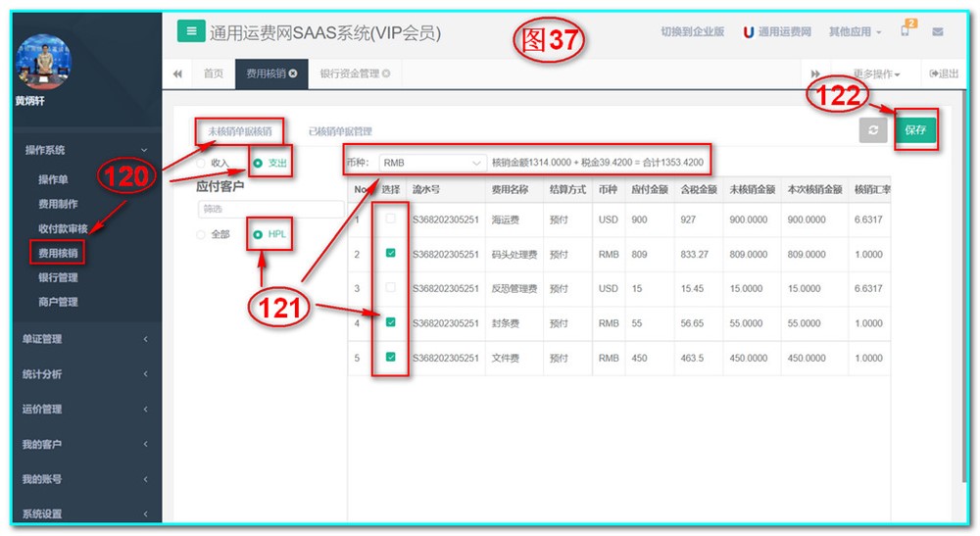The width and height of the screenshot is (980, 536).
Task: Open the 更多操作 dropdown
Action: (x=876, y=73)
